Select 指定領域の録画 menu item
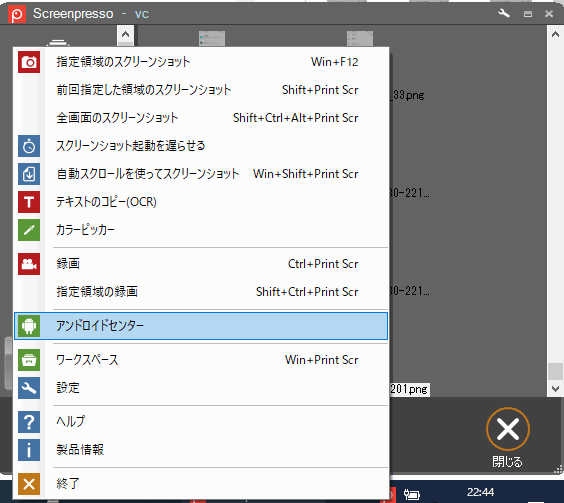Screen dimensions: 564x503 (x=201, y=292)
